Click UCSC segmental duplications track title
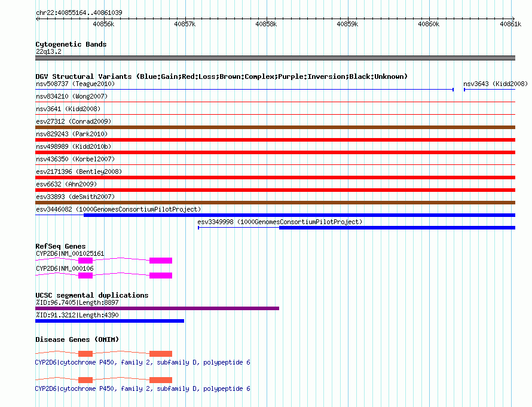This screenshot has width=532, height=407. [91, 295]
